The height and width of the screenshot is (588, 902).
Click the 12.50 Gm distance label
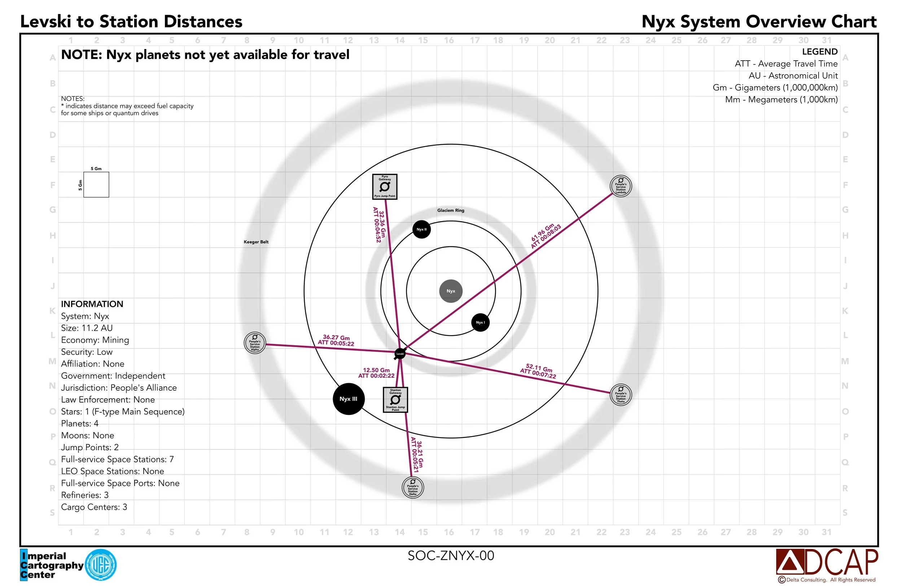tap(376, 370)
